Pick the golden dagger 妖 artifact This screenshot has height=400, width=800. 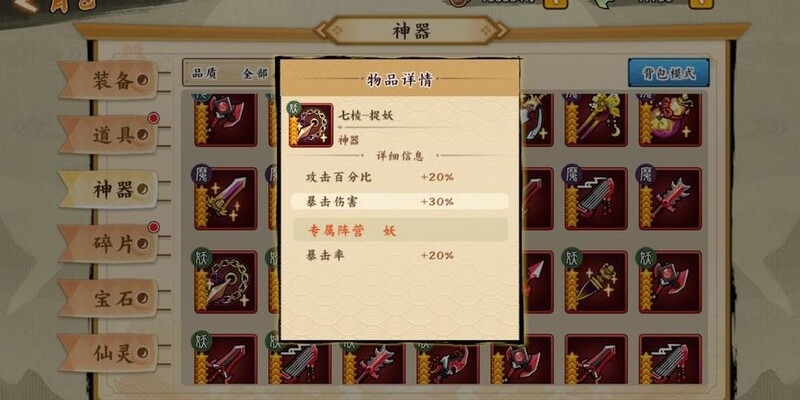(595, 281)
